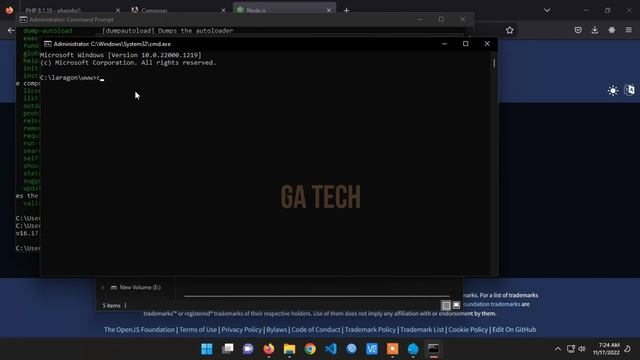
Task: Select the Command Prompt taskbar icon
Action: (x=433, y=349)
